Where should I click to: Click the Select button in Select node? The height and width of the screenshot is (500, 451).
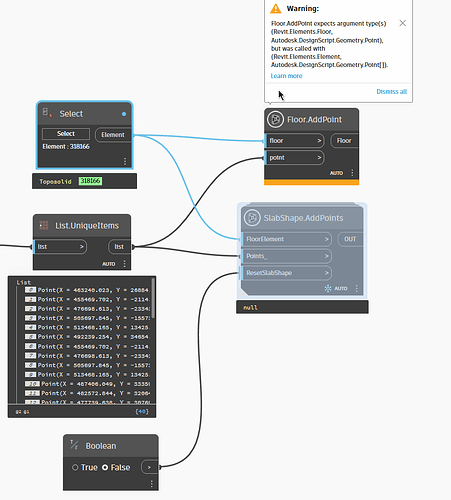(x=66, y=134)
